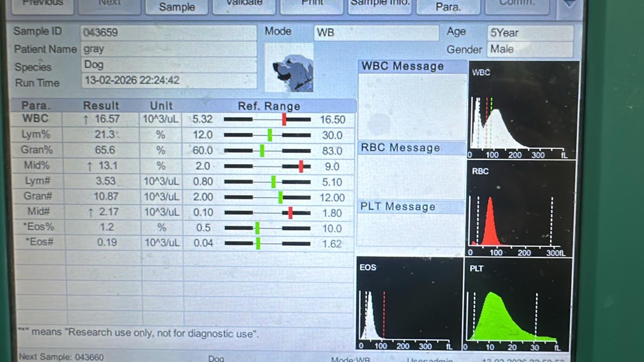The image size is (644, 362).
Task: Open the WBC histogram chart
Action: (x=522, y=110)
